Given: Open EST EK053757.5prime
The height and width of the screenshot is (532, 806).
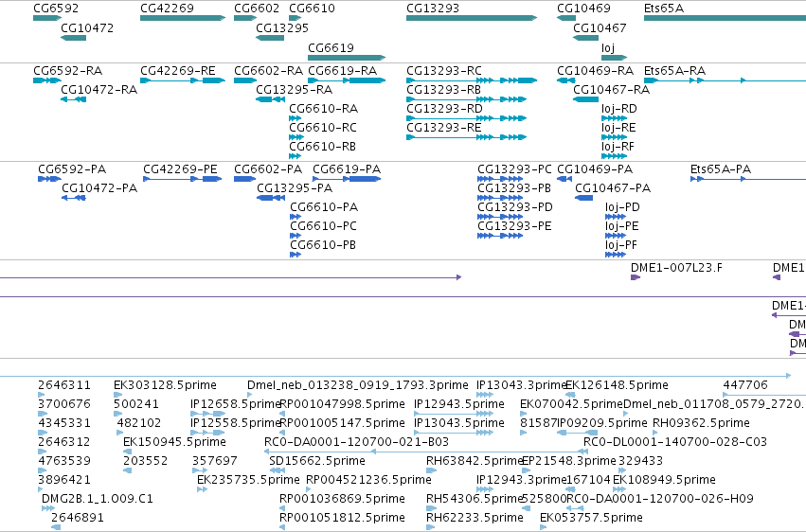Looking at the screenshot, I should coord(591,517).
